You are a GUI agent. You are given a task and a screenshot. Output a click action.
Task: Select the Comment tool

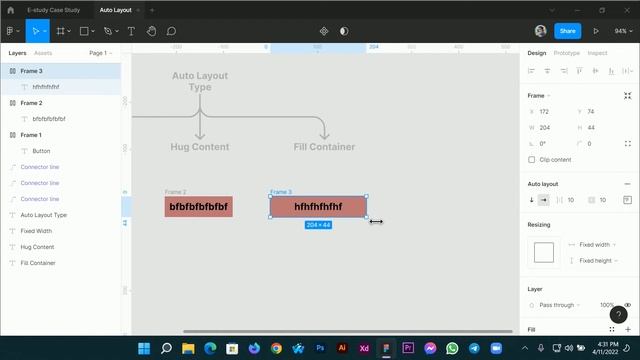tap(171, 31)
